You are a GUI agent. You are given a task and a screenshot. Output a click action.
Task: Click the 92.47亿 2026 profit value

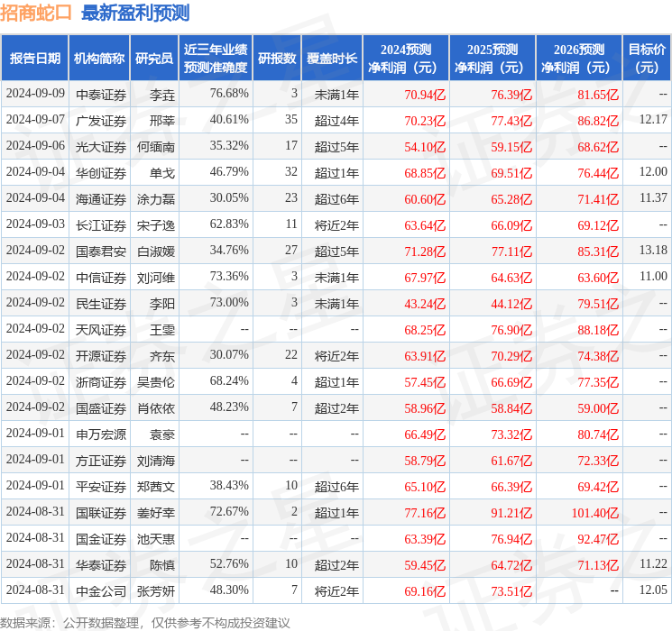coord(598,539)
